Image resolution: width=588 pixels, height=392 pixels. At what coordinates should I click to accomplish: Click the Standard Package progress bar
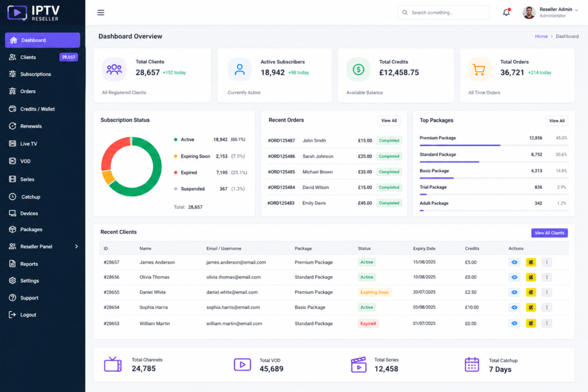494,161
